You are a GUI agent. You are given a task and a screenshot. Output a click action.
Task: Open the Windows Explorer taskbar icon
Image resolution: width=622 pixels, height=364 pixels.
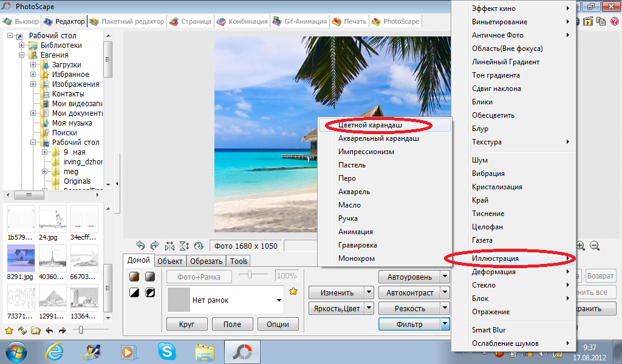tap(205, 352)
